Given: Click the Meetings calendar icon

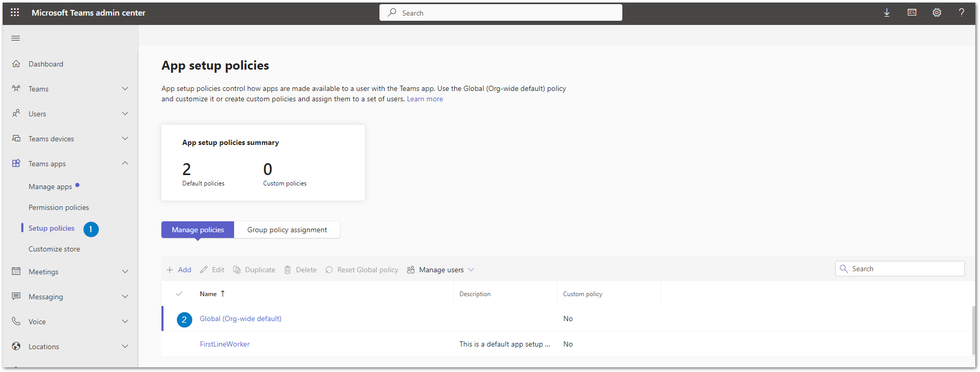Looking at the screenshot, I should (x=16, y=272).
